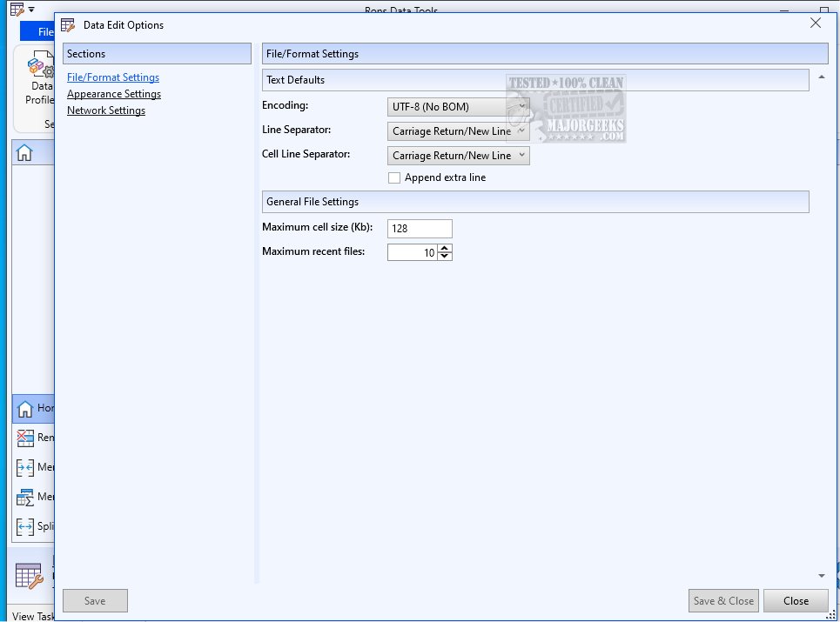Decrease Maximum recent files with down arrow

click(445, 257)
